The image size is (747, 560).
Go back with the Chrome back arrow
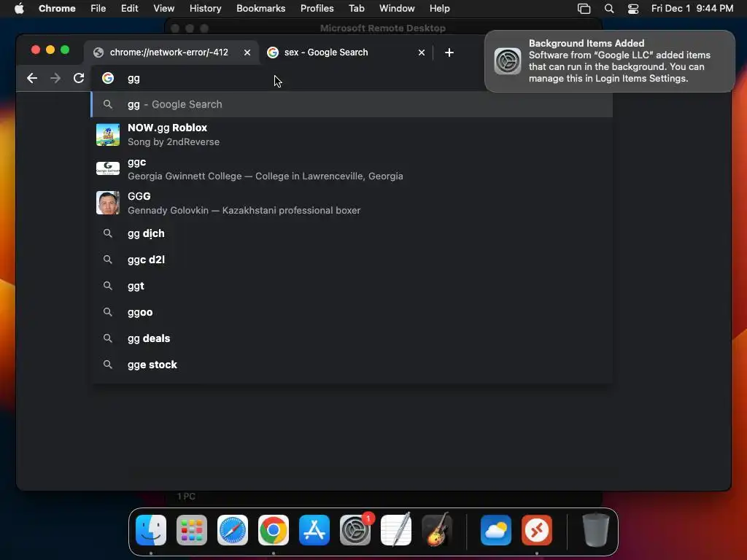click(x=32, y=78)
